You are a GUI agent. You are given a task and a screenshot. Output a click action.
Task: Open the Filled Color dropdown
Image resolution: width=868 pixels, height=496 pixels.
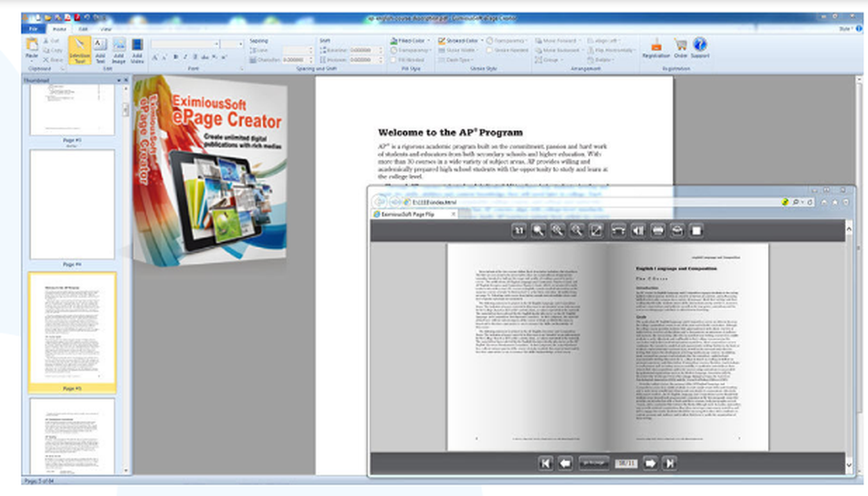pyautogui.click(x=411, y=41)
